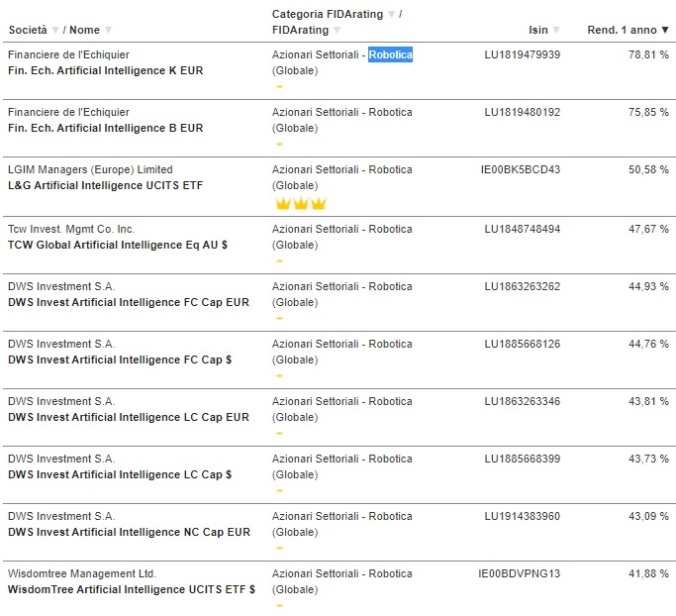Click ISIN LU1885668399
676x616 pixels.
pyautogui.click(x=522, y=459)
